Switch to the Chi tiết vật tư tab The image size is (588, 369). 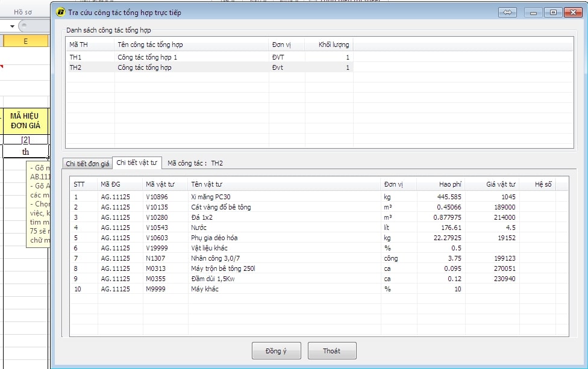tap(137, 163)
